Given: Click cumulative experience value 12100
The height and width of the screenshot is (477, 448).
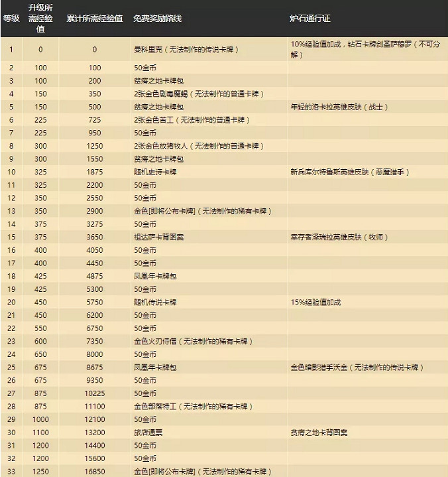Looking at the screenshot, I should [x=95, y=419].
